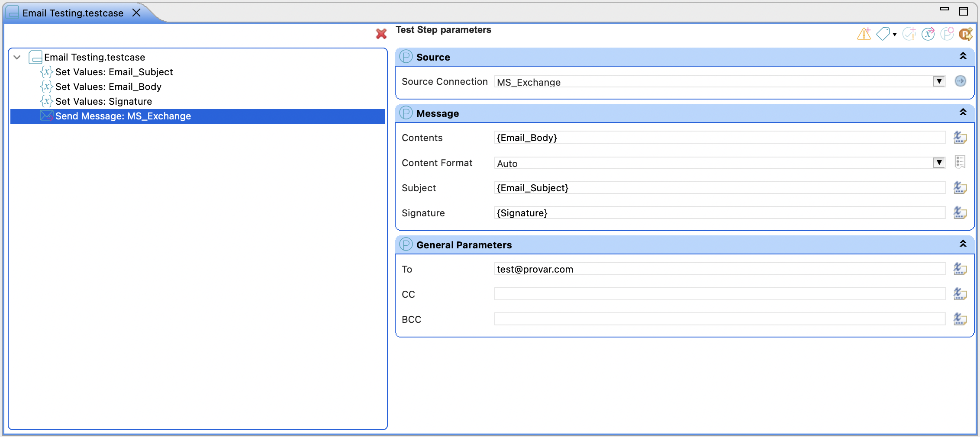Open content assist for the Signature field
The width and height of the screenshot is (980, 437).
point(960,213)
